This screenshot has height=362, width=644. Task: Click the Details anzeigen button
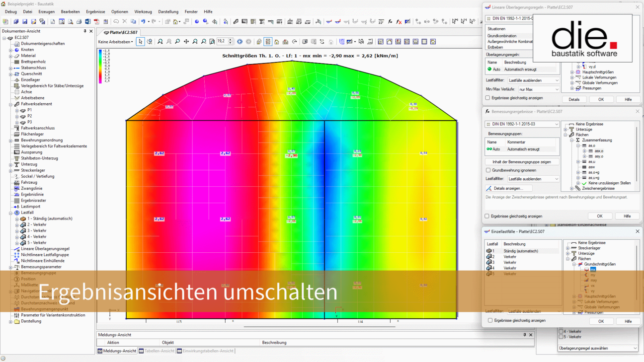coord(508,188)
